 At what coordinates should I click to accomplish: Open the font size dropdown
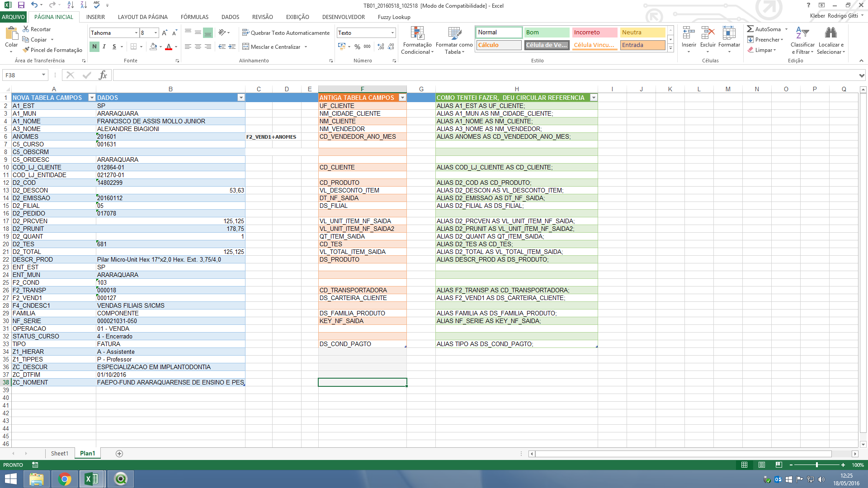pos(156,33)
